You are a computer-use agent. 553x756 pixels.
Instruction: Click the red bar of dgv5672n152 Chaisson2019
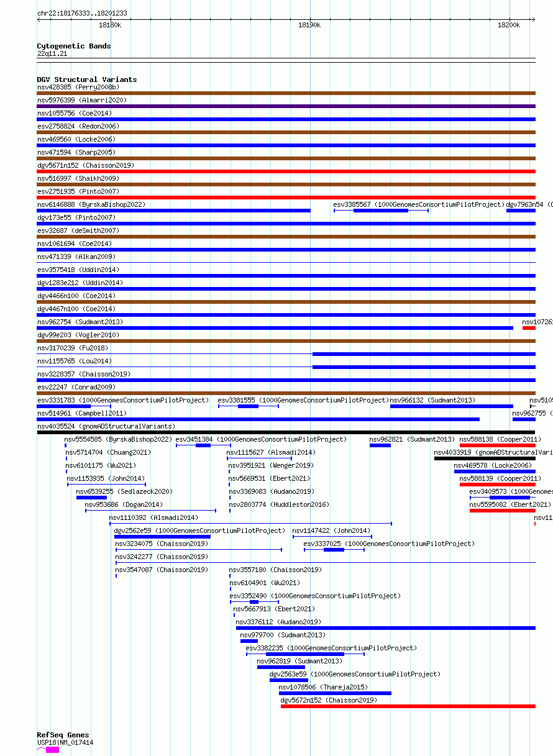(x=408, y=706)
